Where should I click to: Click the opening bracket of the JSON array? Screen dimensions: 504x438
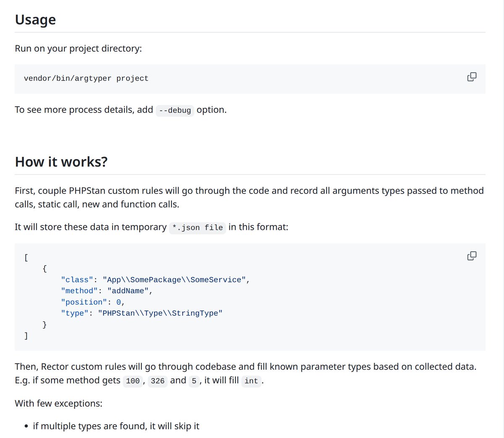click(26, 258)
